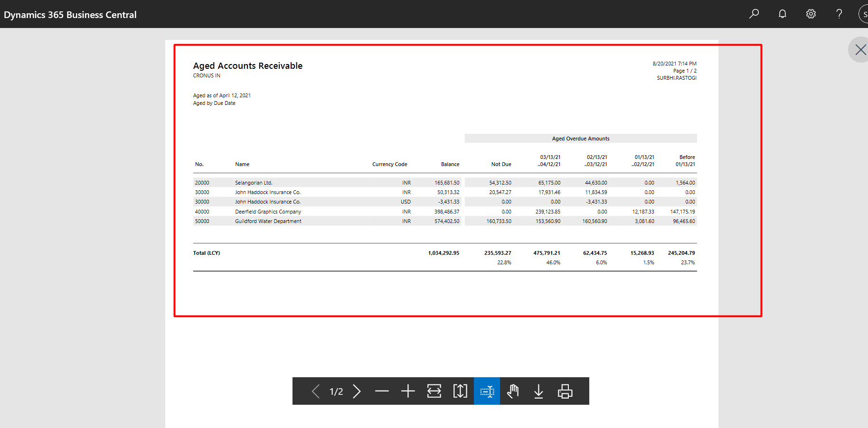868x428 pixels.
Task: Click the page indicator 1/2
Action: coord(336,391)
